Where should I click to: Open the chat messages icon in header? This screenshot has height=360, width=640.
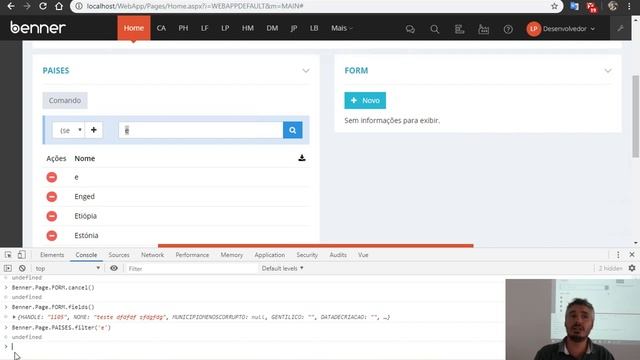pyautogui.click(x=410, y=29)
